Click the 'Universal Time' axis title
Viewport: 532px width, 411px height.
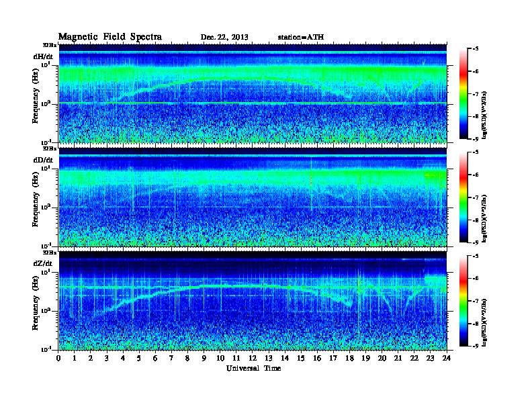point(253,368)
